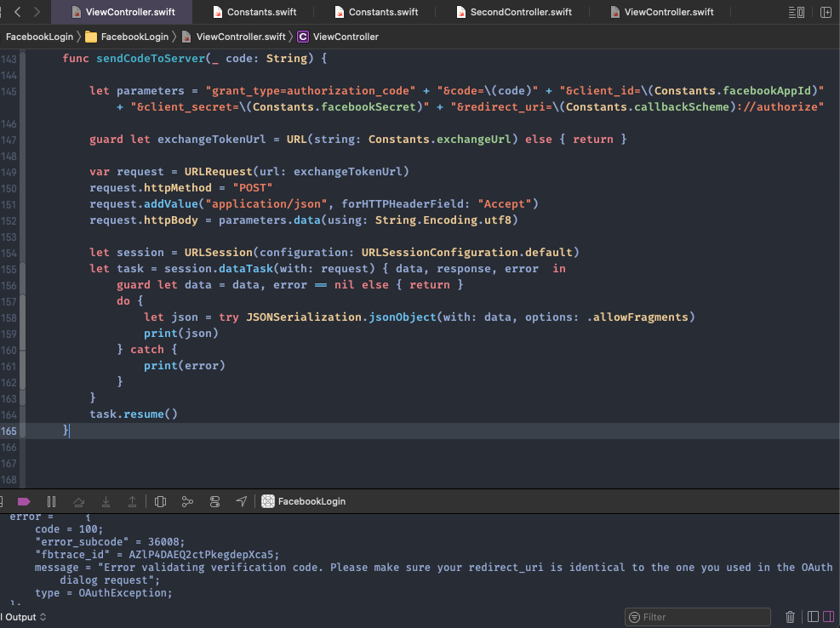Open Environment Overrides in debug bar
Image resolution: width=840 pixels, height=628 pixels.
[x=214, y=501]
